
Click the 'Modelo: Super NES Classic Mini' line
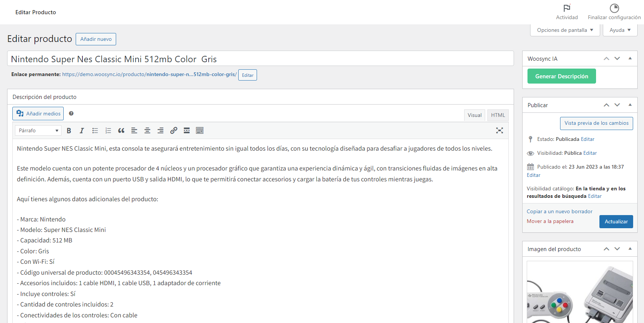click(61, 230)
